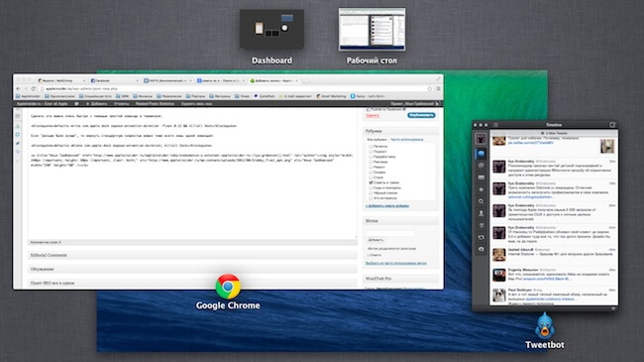Click + Добавить новую рубрику link
This screenshot has height=362, width=644.
tap(386, 205)
